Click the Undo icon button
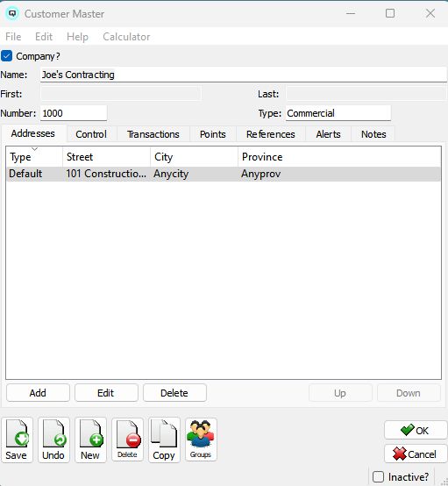 pyautogui.click(x=53, y=440)
